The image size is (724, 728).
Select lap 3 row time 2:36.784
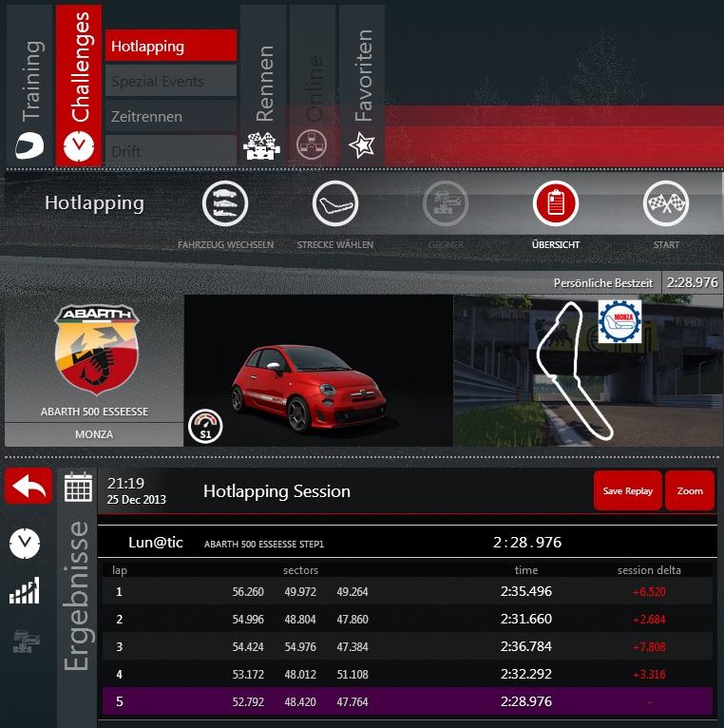[525, 646]
